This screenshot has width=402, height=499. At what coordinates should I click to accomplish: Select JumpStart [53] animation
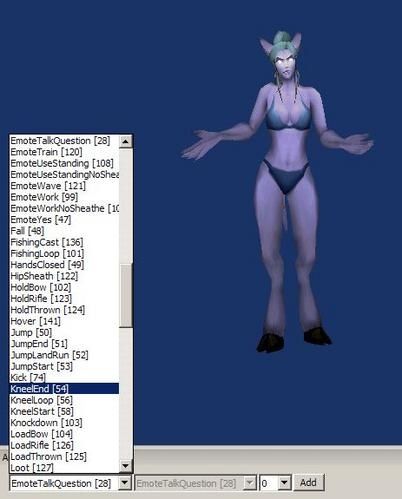click(64, 366)
